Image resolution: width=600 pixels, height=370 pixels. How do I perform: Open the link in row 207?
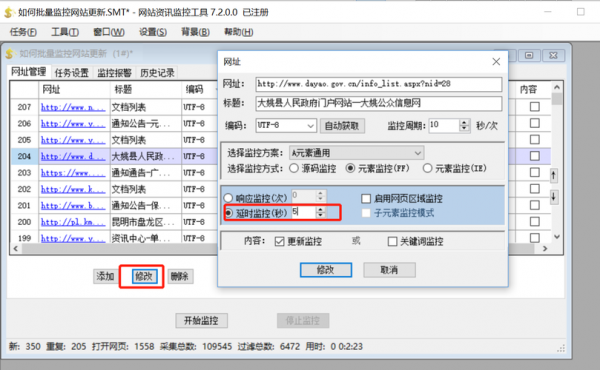tap(73, 107)
